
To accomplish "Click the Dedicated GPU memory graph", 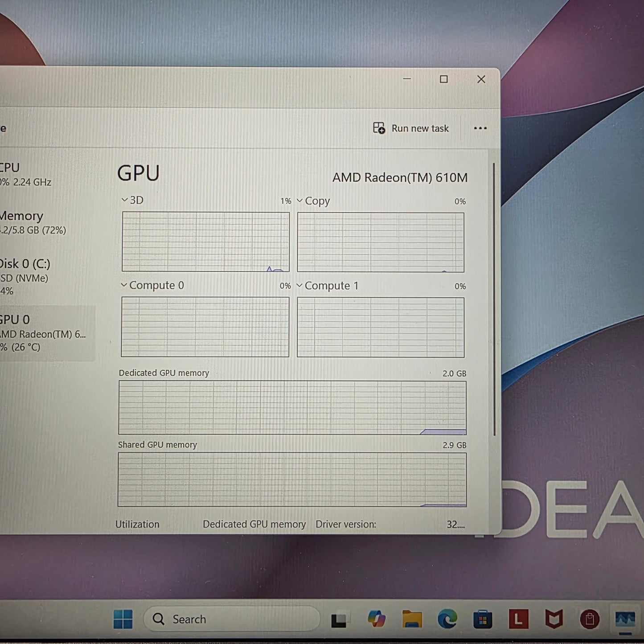I will (292, 407).
